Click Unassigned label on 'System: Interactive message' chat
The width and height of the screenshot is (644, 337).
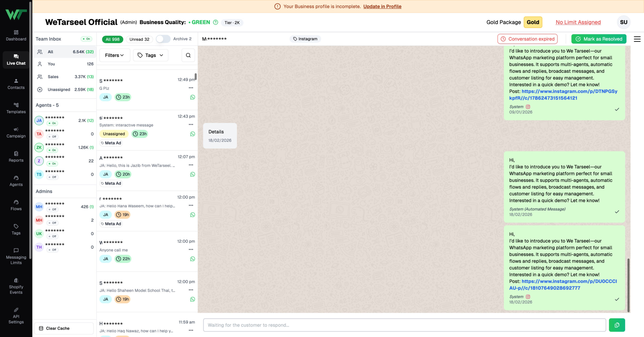pyautogui.click(x=114, y=134)
